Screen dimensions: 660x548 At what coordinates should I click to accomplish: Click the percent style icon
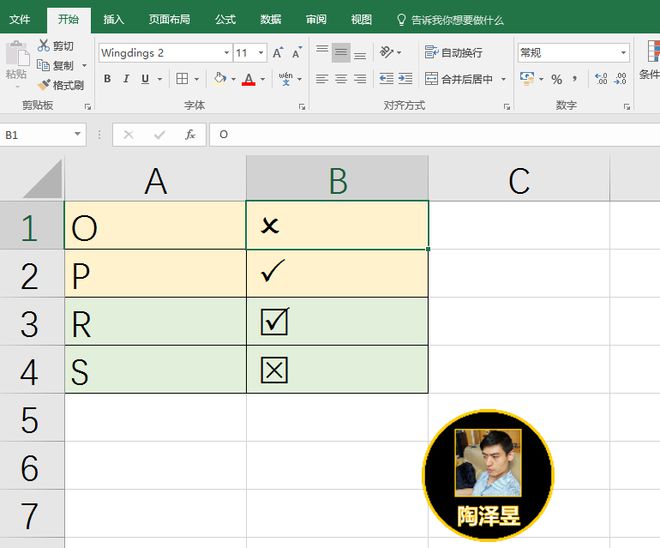click(x=557, y=79)
